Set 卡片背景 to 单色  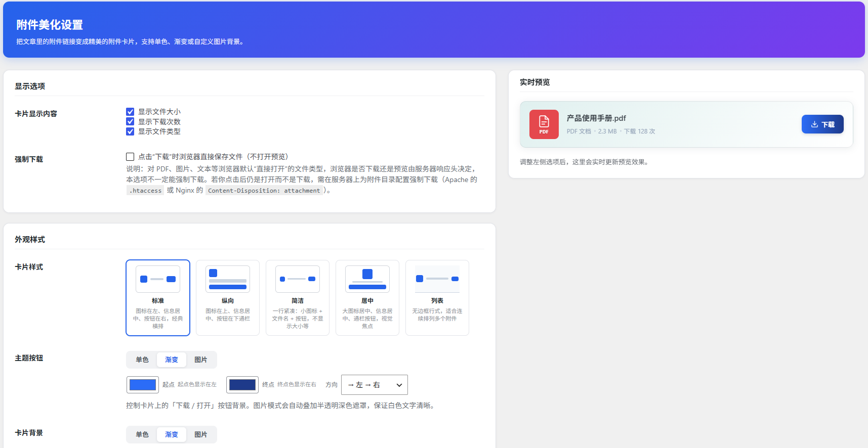point(142,434)
